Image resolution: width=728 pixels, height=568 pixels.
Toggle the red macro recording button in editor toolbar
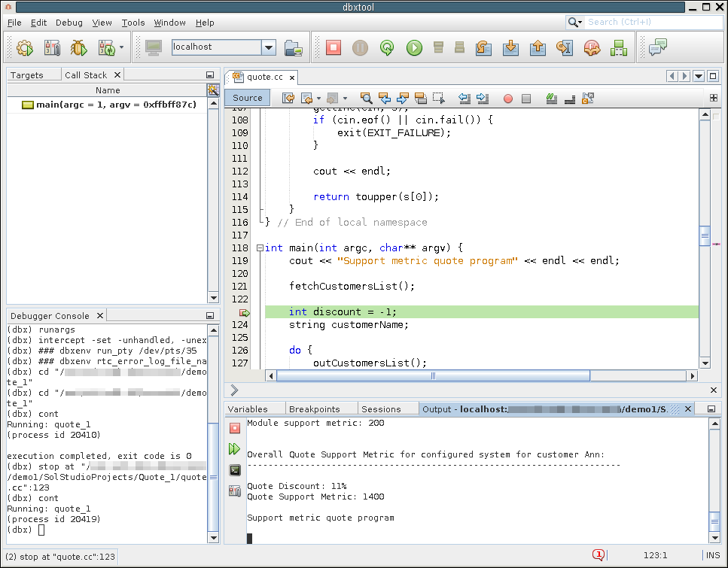pos(508,98)
